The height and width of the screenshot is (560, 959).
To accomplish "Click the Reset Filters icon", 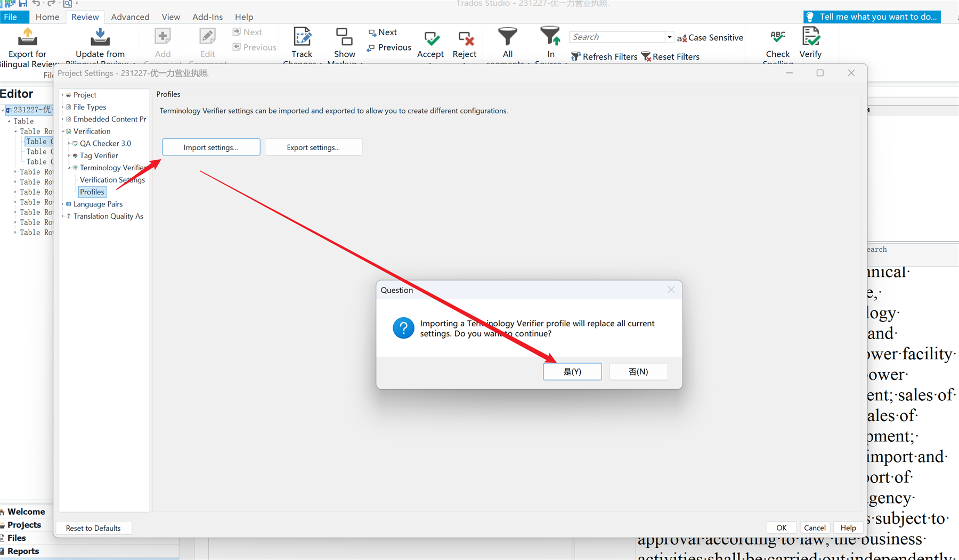I will (x=646, y=56).
